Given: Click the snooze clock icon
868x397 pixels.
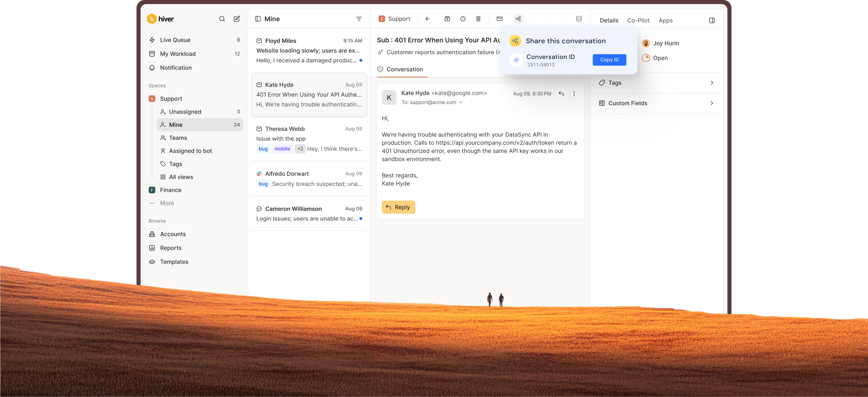Looking at the screenshot, I should pyautogui.click(x=462, y=19).
